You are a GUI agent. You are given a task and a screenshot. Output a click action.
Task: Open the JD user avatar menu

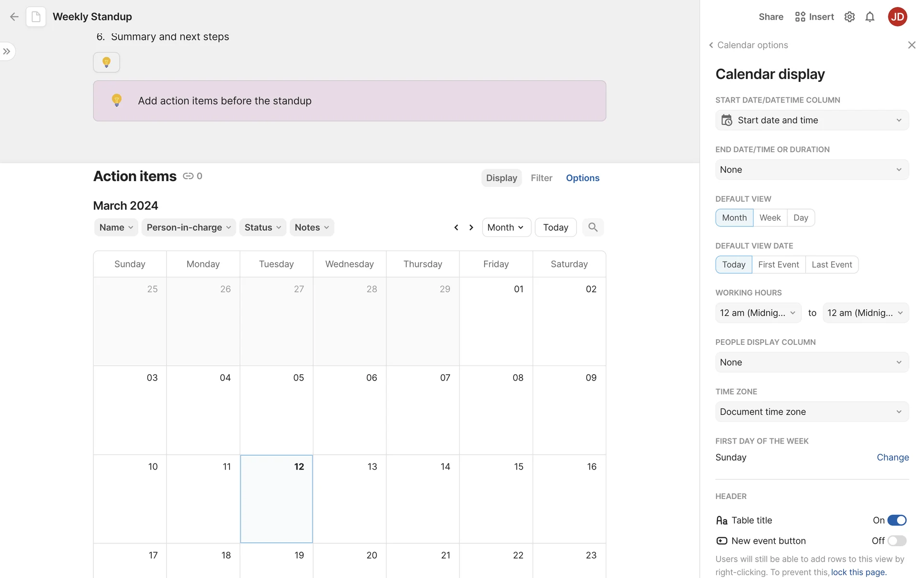(897, 17)
